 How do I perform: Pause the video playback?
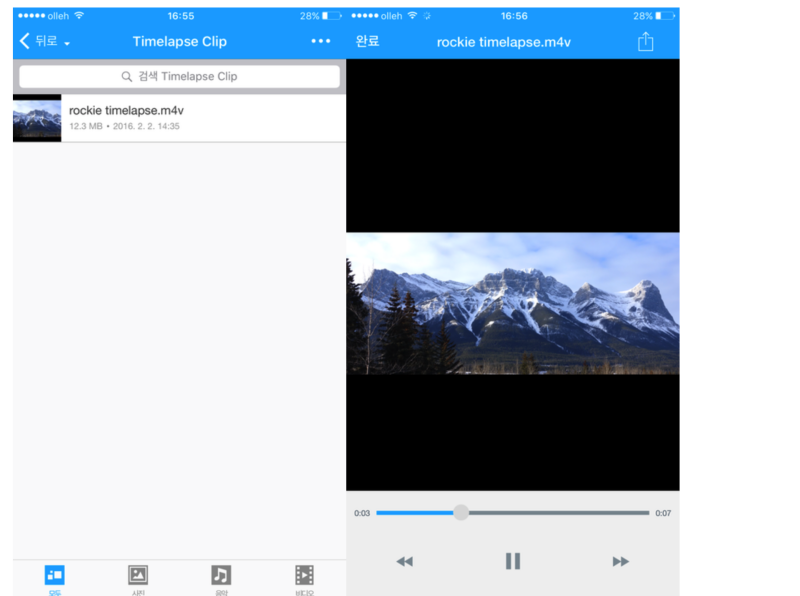tap(513, 561)
